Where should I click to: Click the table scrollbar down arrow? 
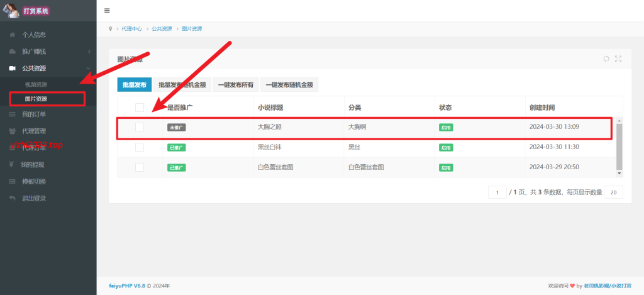[x=619, y=173]
